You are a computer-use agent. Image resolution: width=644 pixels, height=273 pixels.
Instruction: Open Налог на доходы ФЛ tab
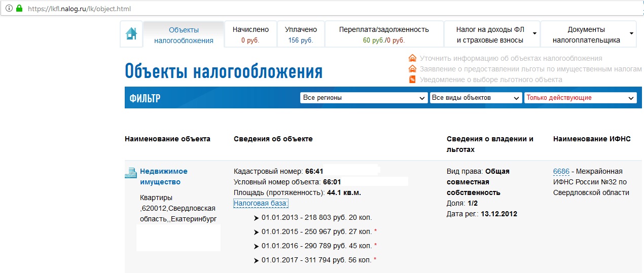pyautogui.click(x=491, y=34)
